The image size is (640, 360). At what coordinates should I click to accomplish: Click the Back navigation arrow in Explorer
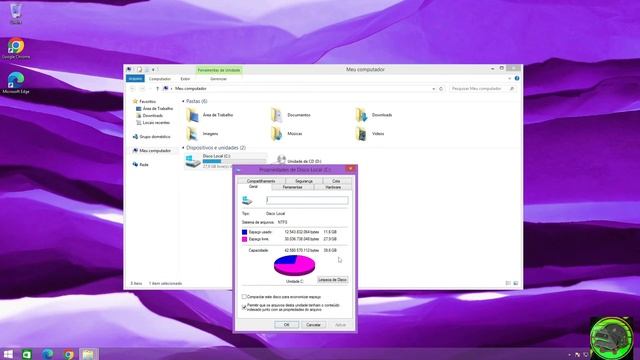[132, 89]
